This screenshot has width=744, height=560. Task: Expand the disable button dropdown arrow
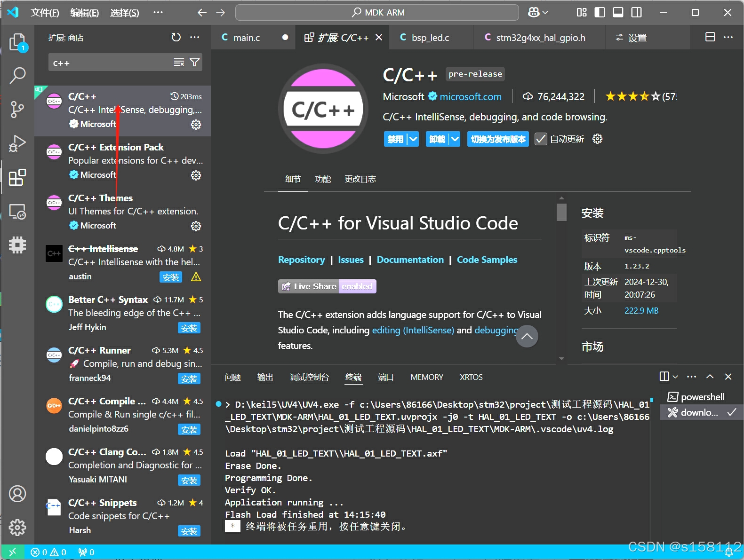pos(413,139)
